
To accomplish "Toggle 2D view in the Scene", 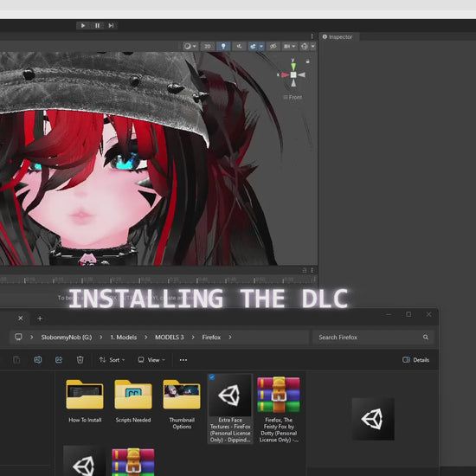I will (208, 46).
